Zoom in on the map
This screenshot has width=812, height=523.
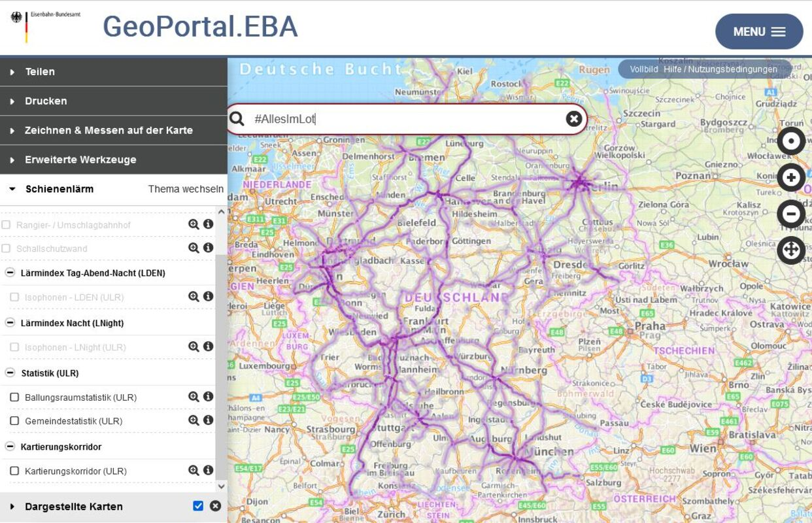click(791, 178)
